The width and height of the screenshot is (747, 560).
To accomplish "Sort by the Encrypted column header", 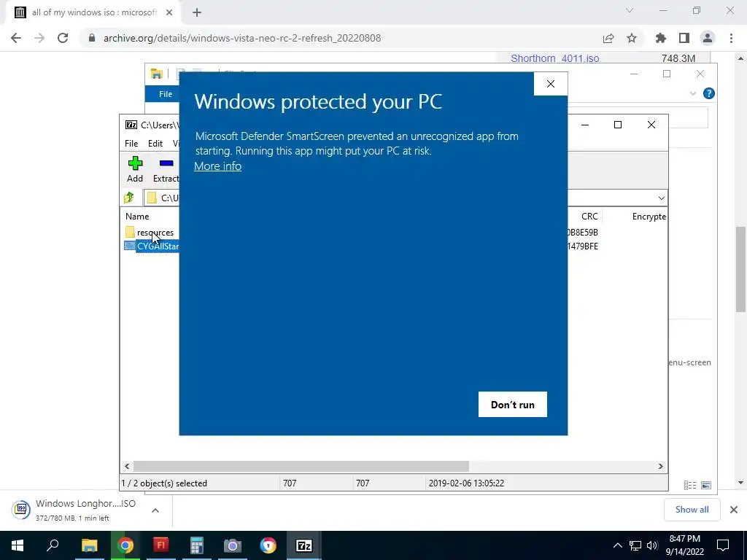I will click(x=649, y=216).
